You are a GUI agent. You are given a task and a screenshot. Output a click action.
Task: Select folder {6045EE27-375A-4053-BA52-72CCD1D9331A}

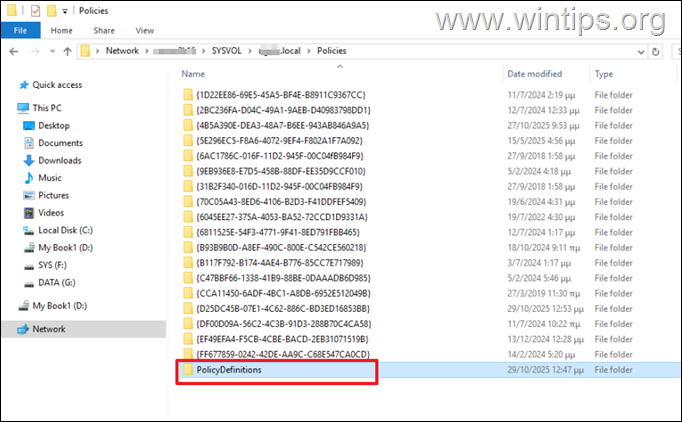[282, 217]
